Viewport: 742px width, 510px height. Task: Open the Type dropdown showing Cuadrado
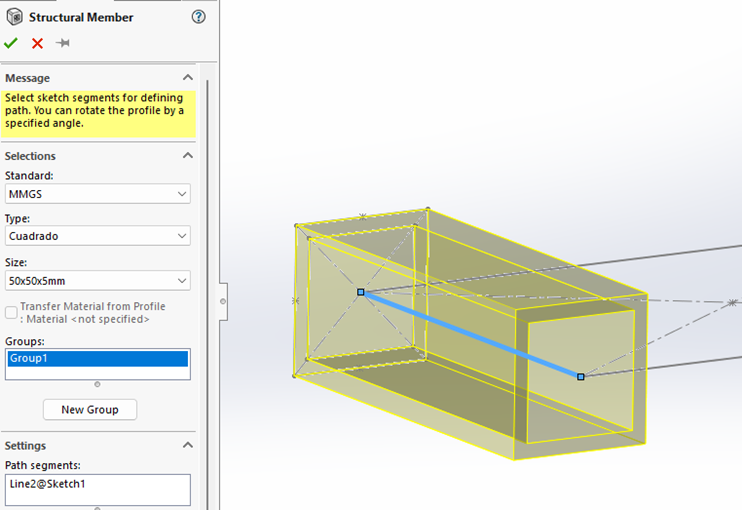pyautogui.click(x=98, y=236)
